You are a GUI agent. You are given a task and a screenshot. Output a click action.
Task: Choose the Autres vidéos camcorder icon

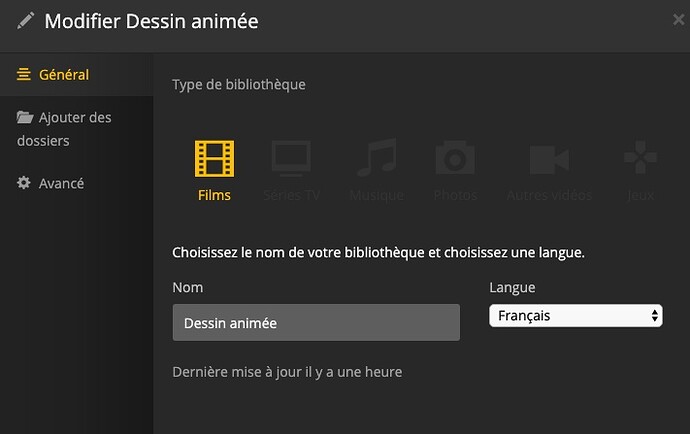click(549, 159)
